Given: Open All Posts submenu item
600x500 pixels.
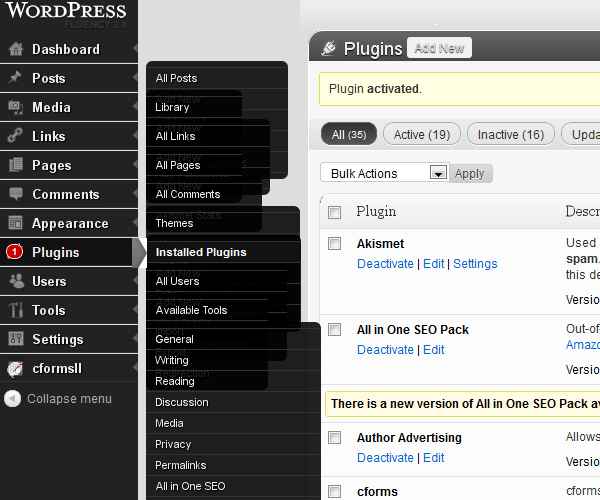Looking at the screenshot, I should point(176,78).
